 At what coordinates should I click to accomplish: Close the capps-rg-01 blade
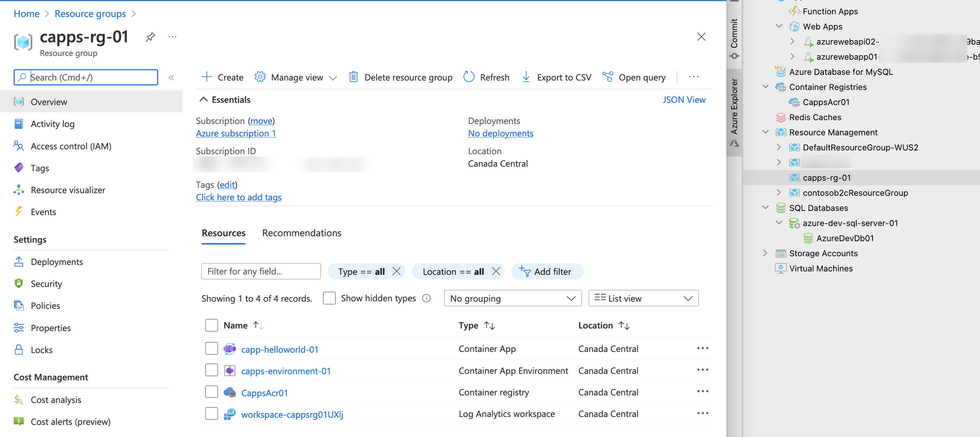(x=701, y=37)
